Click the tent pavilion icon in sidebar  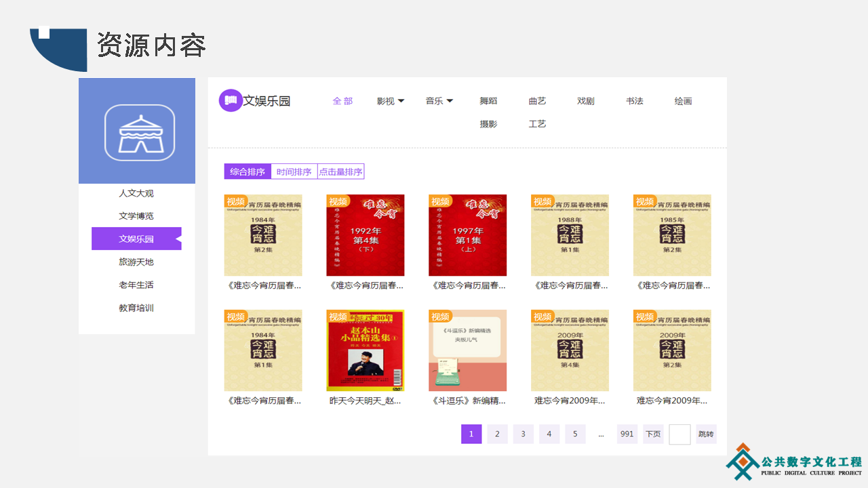(140, 133)
